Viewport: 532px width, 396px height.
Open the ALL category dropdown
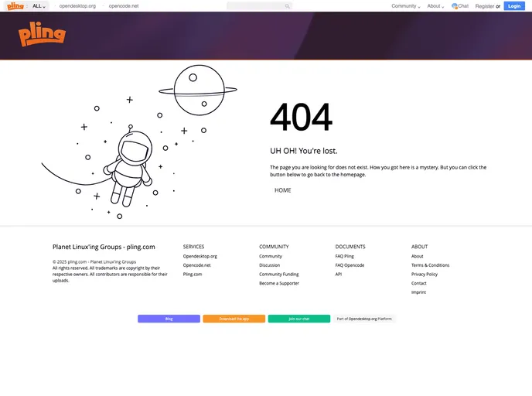39,6
